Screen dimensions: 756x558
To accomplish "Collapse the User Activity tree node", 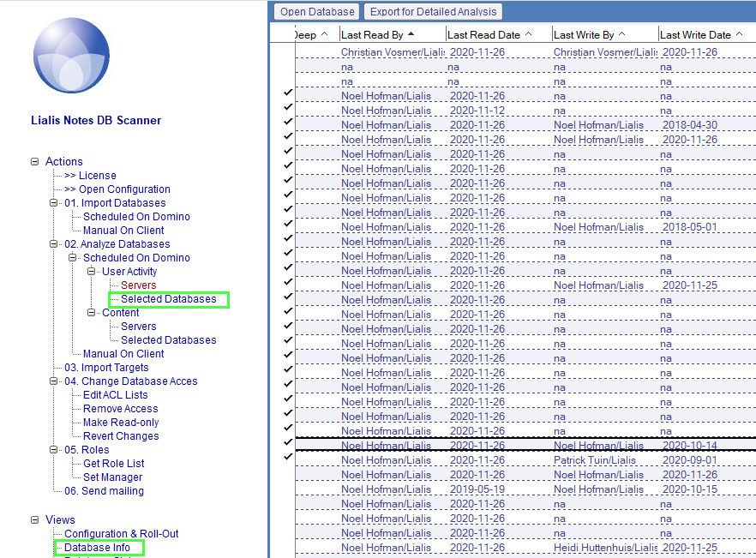I will coord(90,271).
